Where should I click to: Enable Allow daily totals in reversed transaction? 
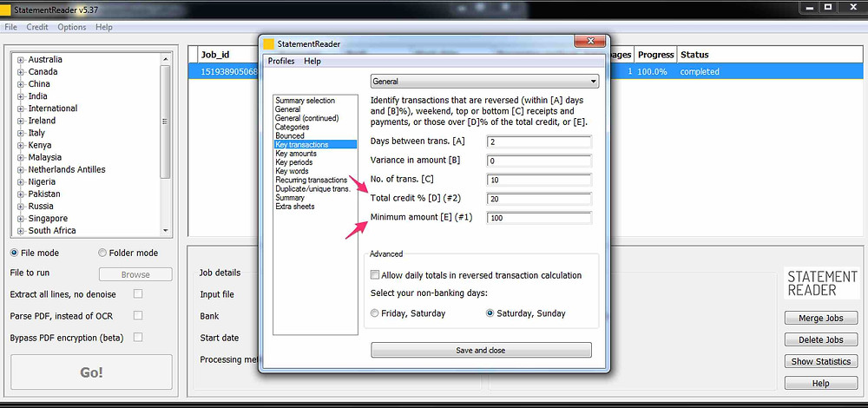pos(375,275)
